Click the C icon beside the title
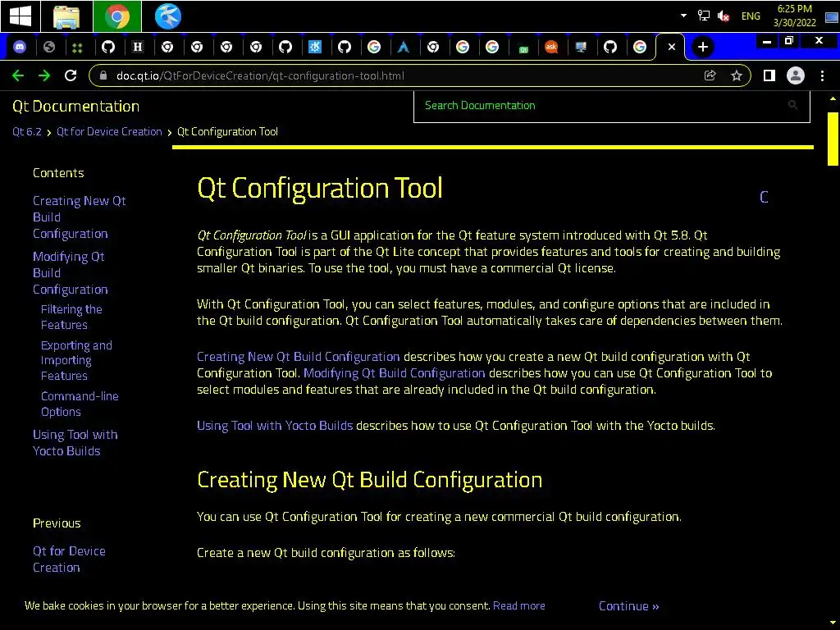The width and height of the screenshot is (840, 630). pos(764,197)
